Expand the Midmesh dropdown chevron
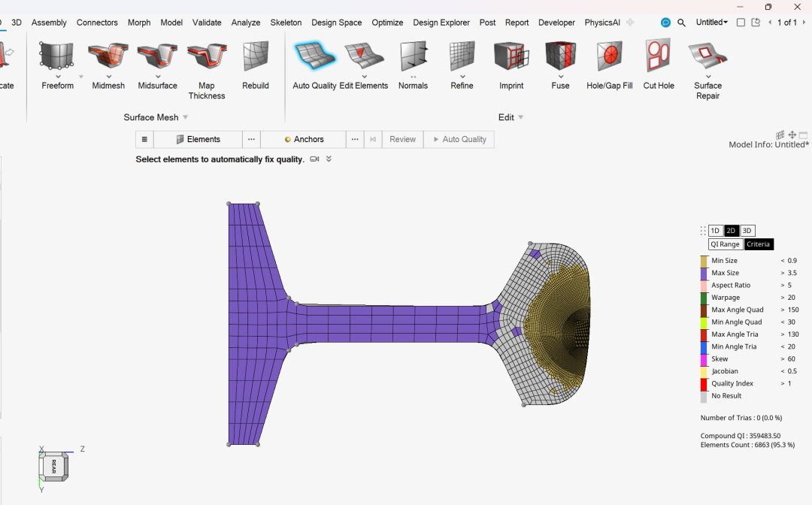Image resolution: width=812 pixels, height=505 pixels. 109,77
